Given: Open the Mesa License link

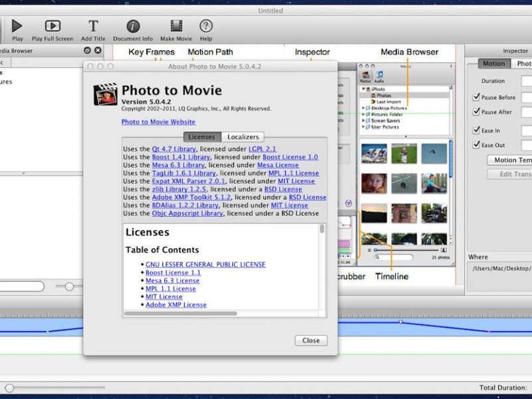Looking at the screenshot, I should coord(278,165).
